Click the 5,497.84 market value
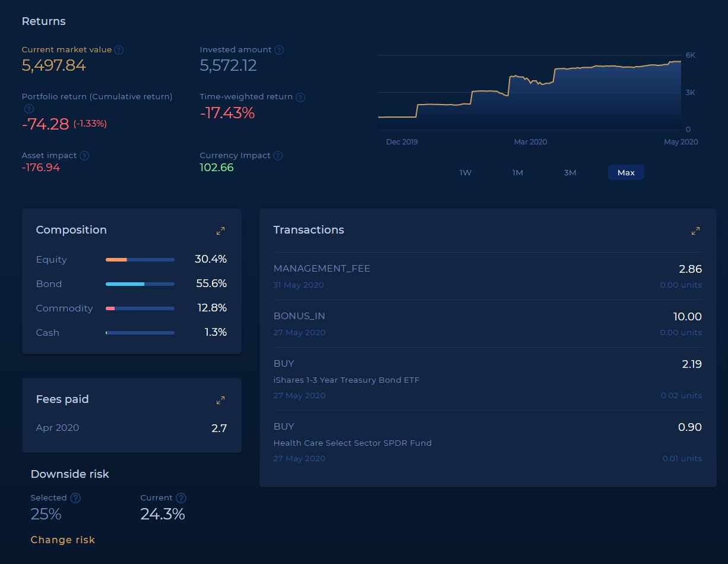Image resolution: width=728 pixels, height=564 pixels. pos(54,65)
